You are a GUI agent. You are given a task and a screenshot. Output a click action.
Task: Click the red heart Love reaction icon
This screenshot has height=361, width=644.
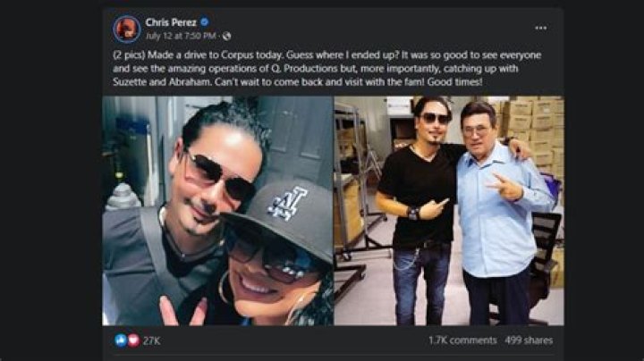point(133,340)
